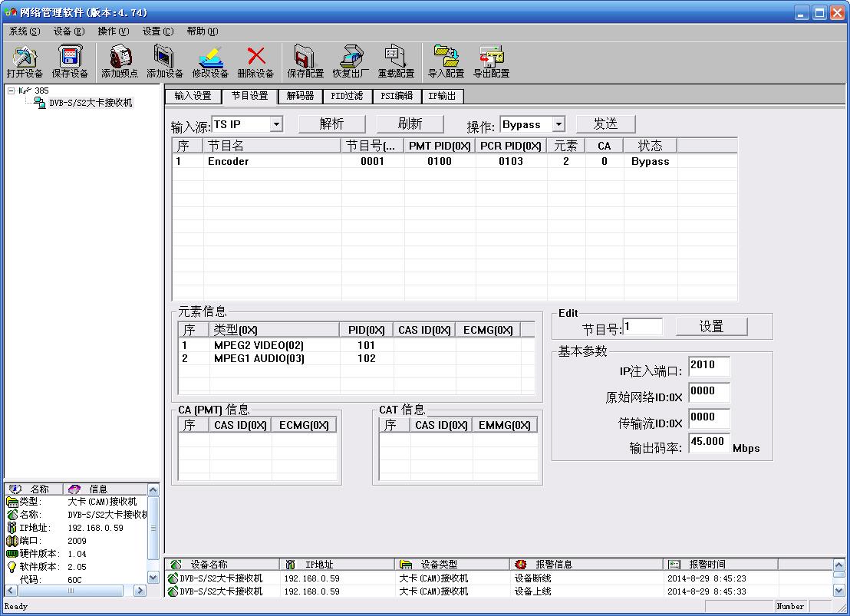Screen dimensions: 850x616
Task: Open the 帮助(H) menu
Action: pos(203,31)
